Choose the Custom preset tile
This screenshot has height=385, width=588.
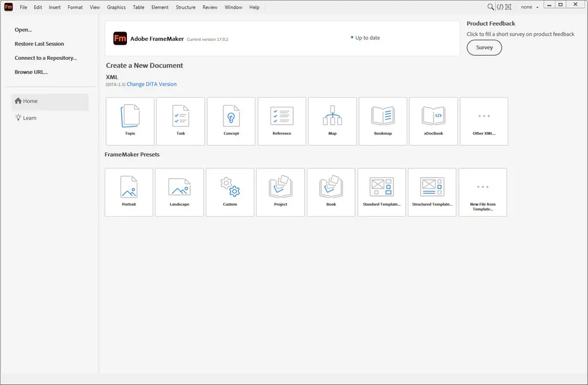(x=230, y=192)
